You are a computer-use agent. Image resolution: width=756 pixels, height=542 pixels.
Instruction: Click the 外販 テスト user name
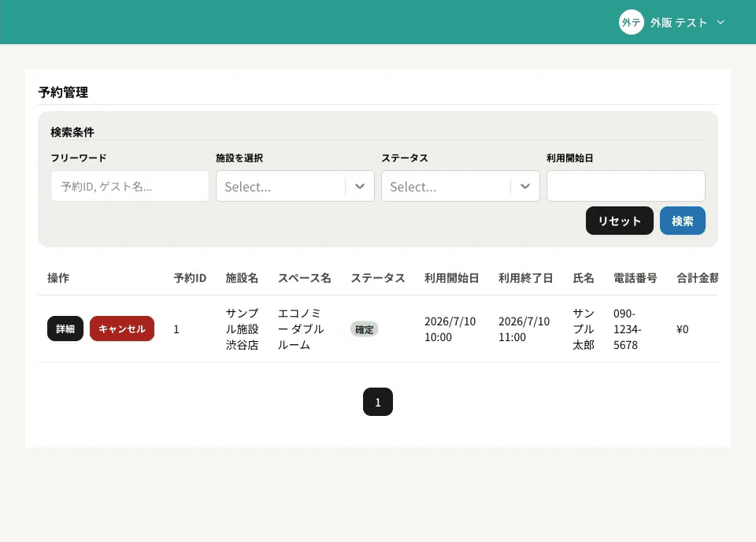[678, 23]
